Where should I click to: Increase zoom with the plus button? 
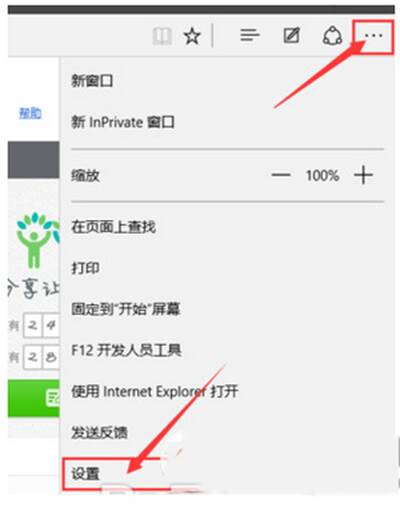coord(363,175)
